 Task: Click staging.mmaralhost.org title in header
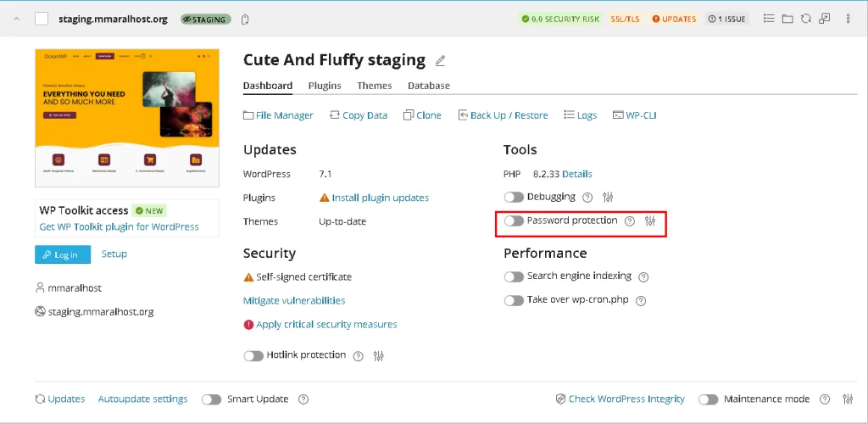pos(113,19)
